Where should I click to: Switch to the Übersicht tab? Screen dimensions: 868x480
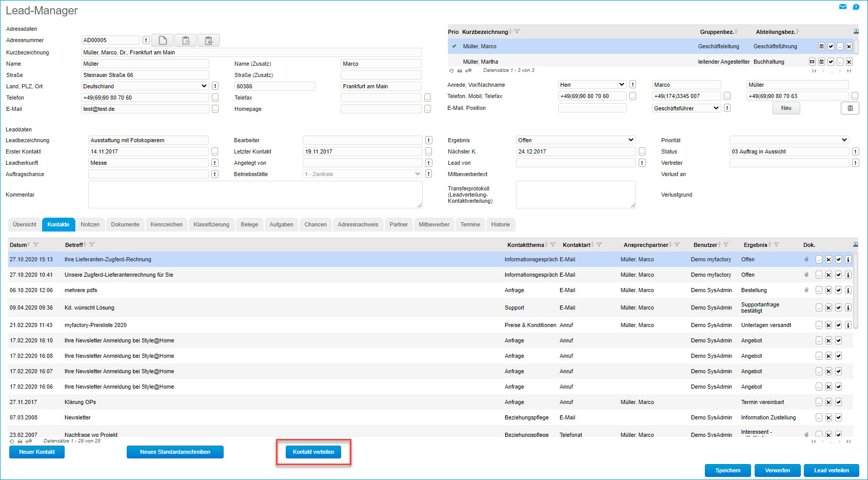click(x=25, y=225)
